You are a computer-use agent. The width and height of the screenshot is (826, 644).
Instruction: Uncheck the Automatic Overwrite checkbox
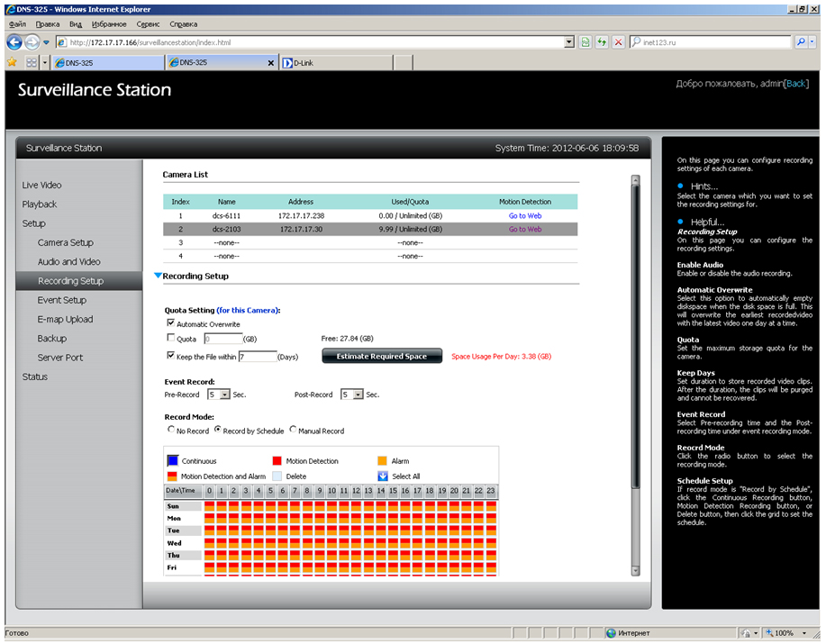coord(170,323)
